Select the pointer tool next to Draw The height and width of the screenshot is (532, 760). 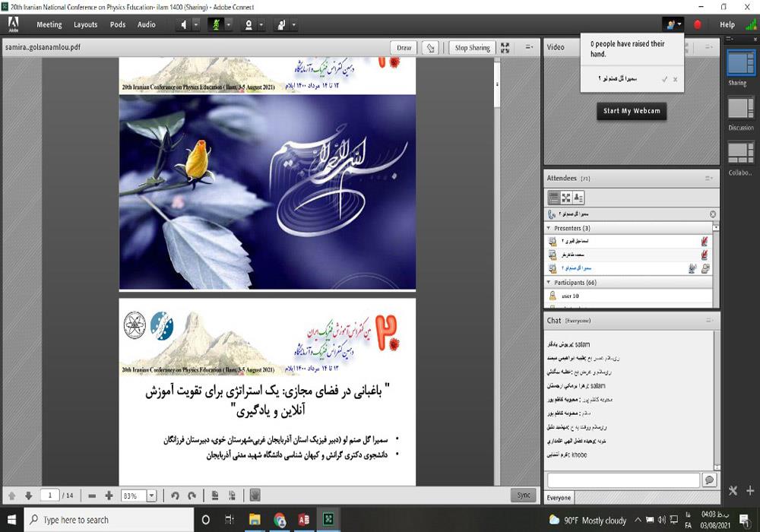coord(431,47)
